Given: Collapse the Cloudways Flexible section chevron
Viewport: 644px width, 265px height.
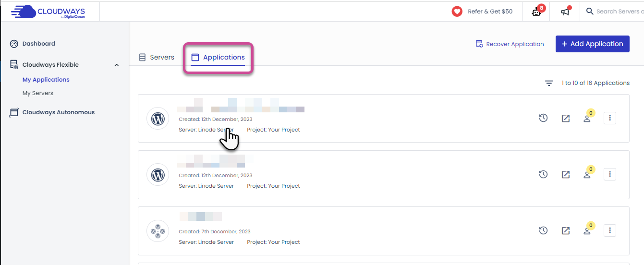Looking at the screenshot, I should (117, 65).
